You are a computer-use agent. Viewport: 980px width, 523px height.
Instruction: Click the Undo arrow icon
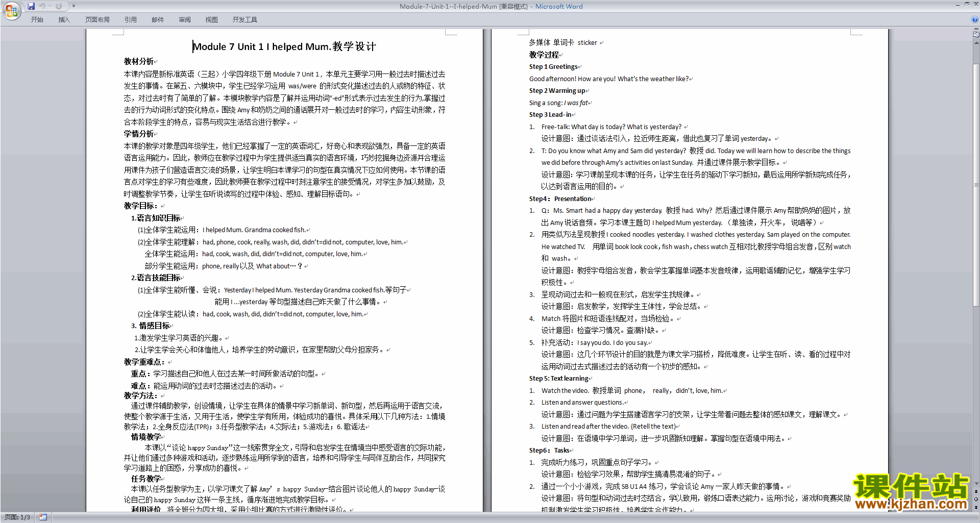[42, 6]
